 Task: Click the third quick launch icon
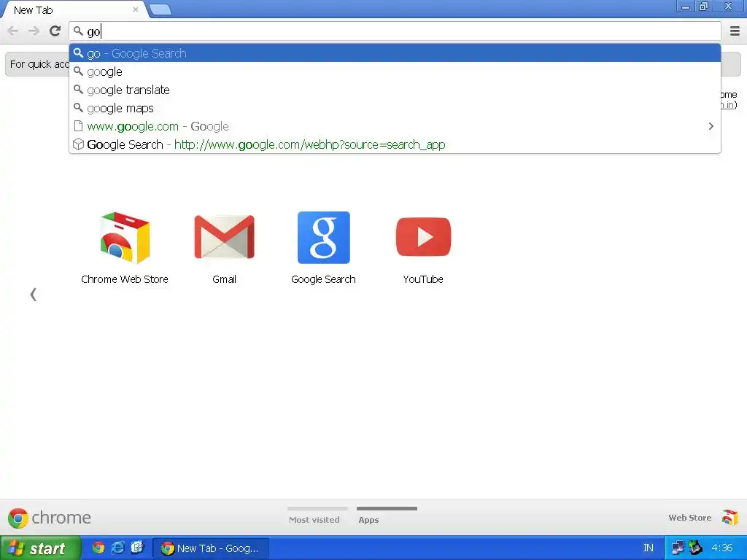[137, 548]
